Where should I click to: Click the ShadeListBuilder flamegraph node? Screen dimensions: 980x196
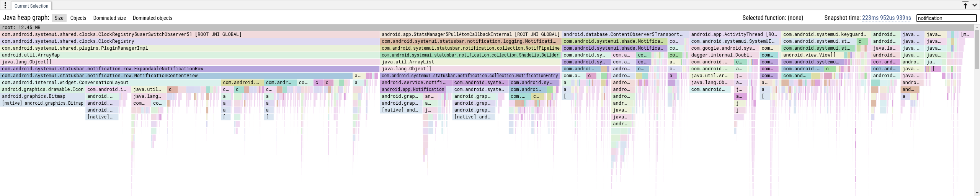coord(470,55)
